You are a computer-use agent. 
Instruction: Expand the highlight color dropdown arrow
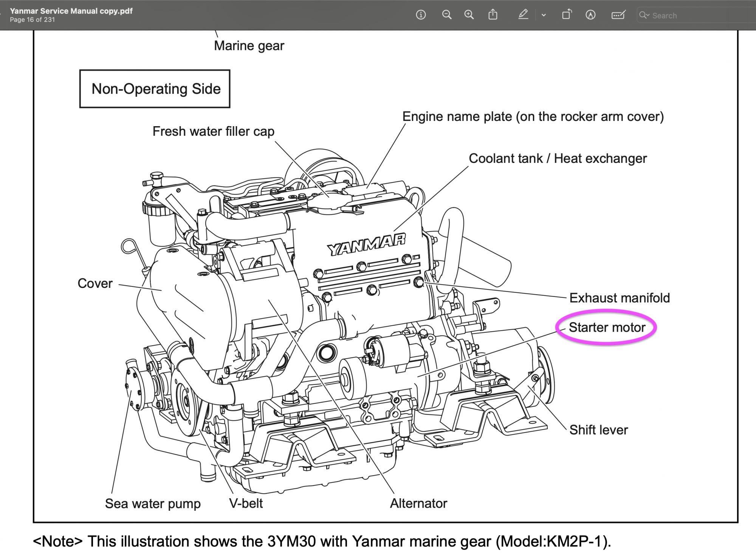(544, 15)
